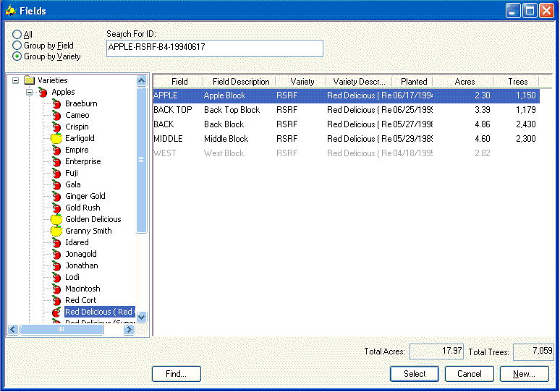Select the All radio button

17,35
